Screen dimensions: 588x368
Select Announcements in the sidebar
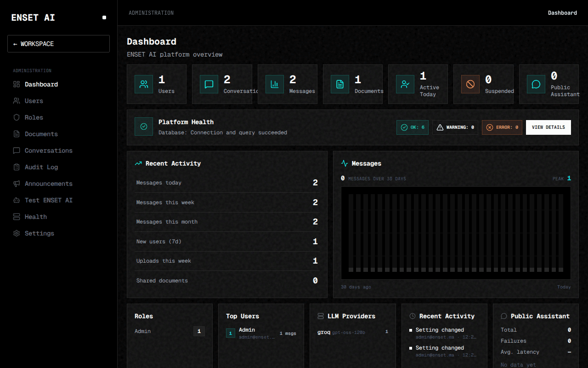pos(58,184)
